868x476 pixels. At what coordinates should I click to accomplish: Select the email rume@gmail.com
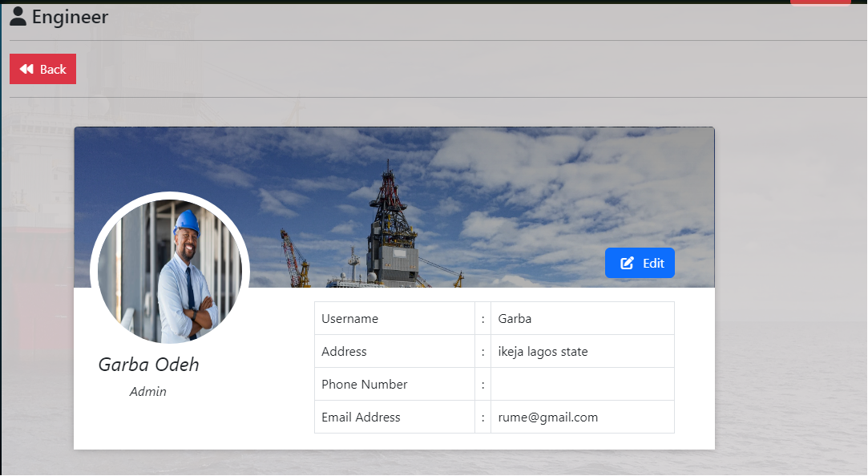547,418
